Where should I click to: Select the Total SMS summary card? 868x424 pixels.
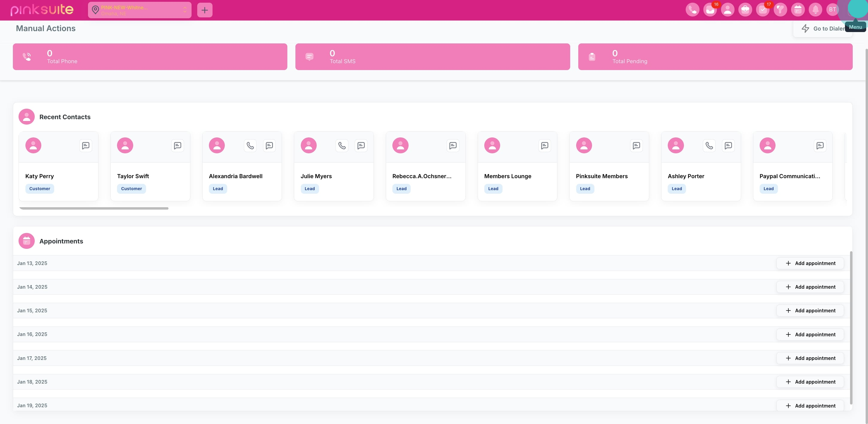(432, 57)
